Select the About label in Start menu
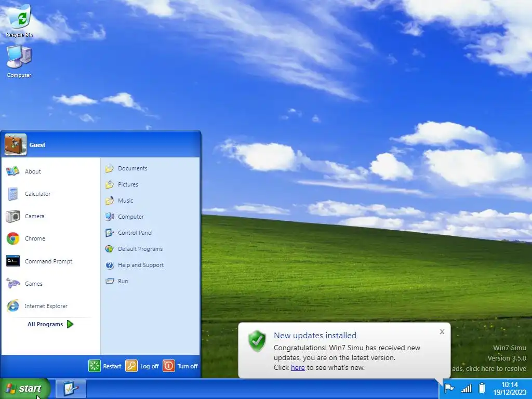Image resolution: width=532 pixels, height=399 pixels. [x=33, y=171]
